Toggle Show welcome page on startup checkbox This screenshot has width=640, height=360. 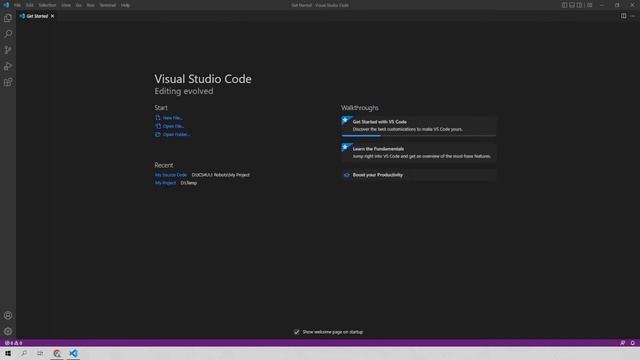click(x=297, y=332)
